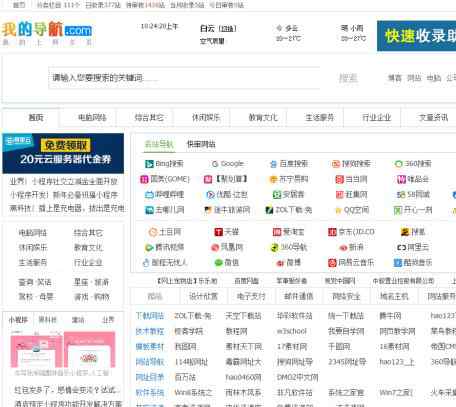
Task: Open the Bing搜索 icon link
Action: coord(149,164)
